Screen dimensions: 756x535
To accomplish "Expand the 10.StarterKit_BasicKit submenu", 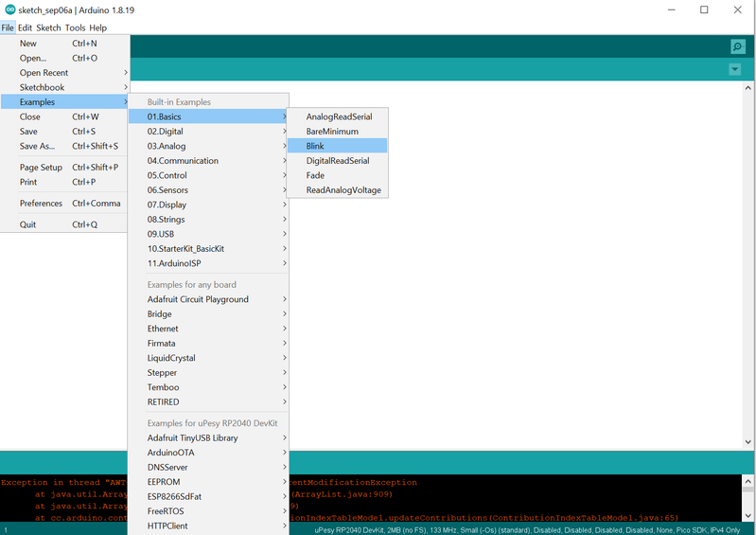I will [208, 249].
